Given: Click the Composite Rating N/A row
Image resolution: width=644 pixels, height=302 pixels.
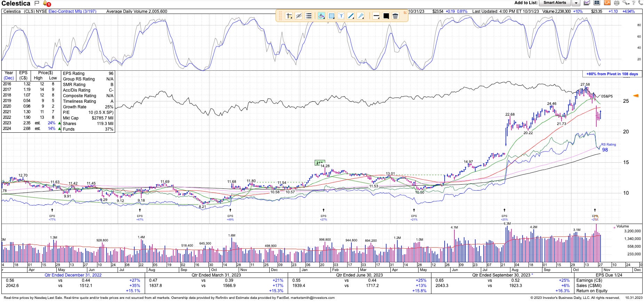Looking at the screenshot, I should [x=88, y=96].
